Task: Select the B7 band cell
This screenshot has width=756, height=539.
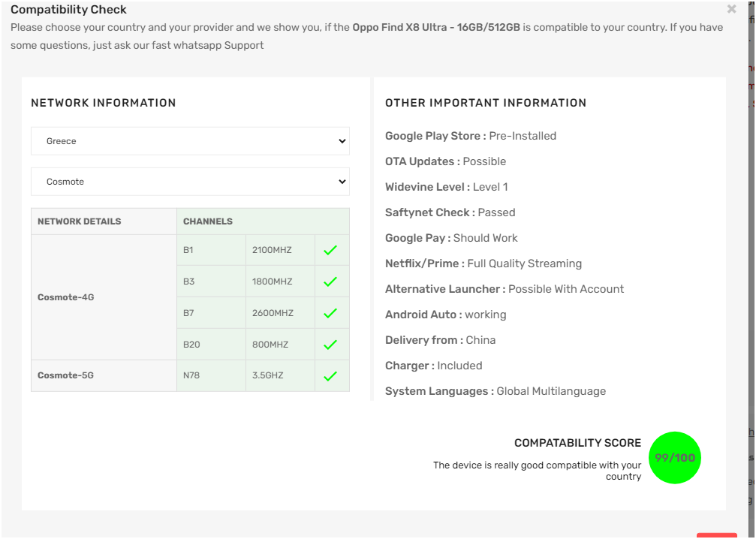Action: point(211,313)
